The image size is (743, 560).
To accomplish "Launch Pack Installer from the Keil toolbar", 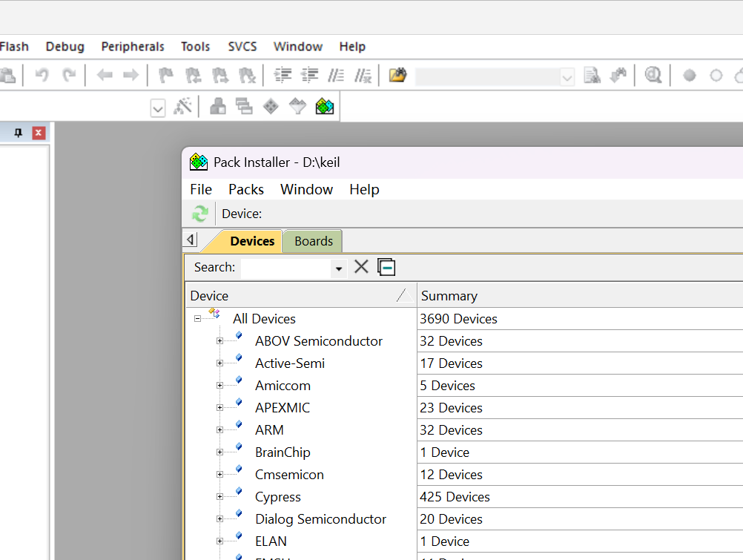I will pos(325,106).
